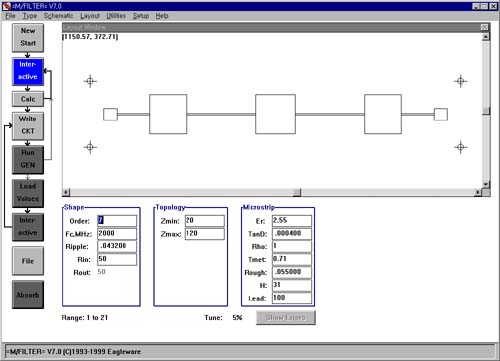The height and width of the screenshot is (361, 500).
Task: Click the Fc,MHz field showing 2000
Action: click(117, 234)
